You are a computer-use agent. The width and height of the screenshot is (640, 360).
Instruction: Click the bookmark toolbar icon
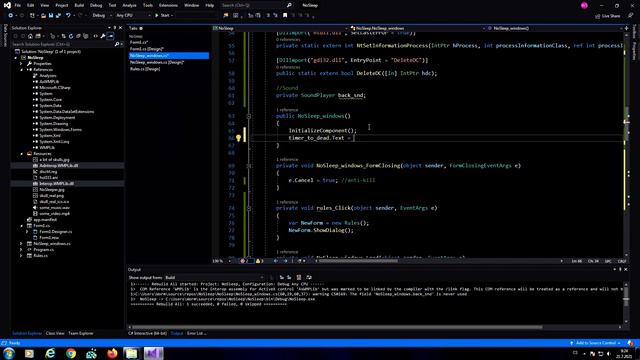285,16
